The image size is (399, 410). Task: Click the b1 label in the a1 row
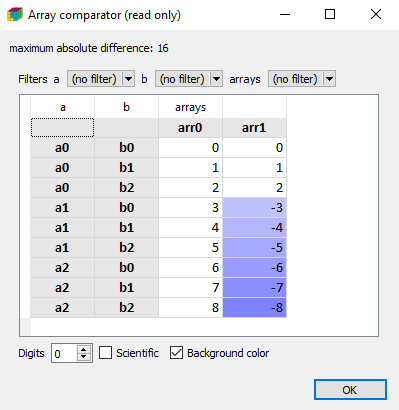click(x=126, y=227)
